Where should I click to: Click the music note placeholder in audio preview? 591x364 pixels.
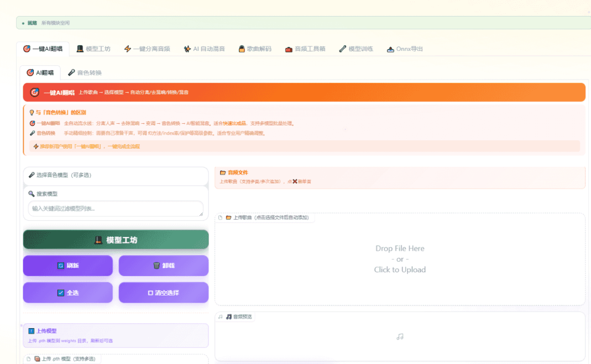tap(400, 337)
